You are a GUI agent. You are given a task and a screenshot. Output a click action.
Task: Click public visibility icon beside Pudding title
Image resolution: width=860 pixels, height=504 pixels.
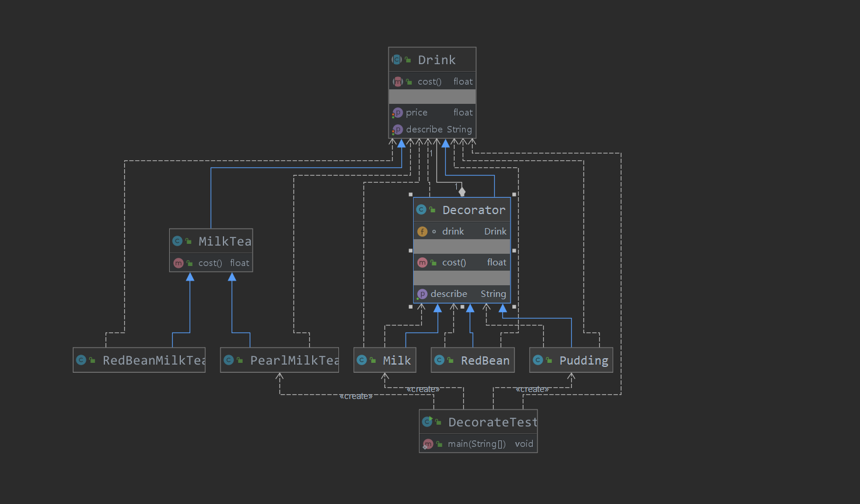[x=549, y=360]
